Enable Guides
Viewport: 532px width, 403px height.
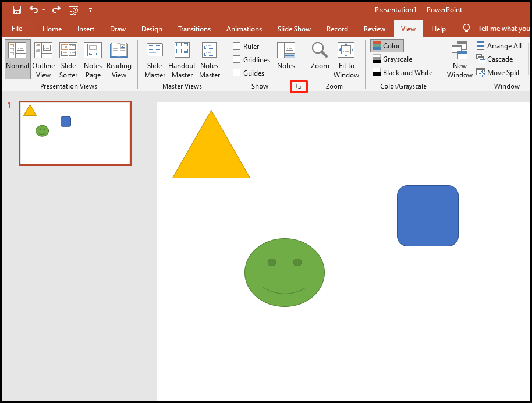click(236, 73)
